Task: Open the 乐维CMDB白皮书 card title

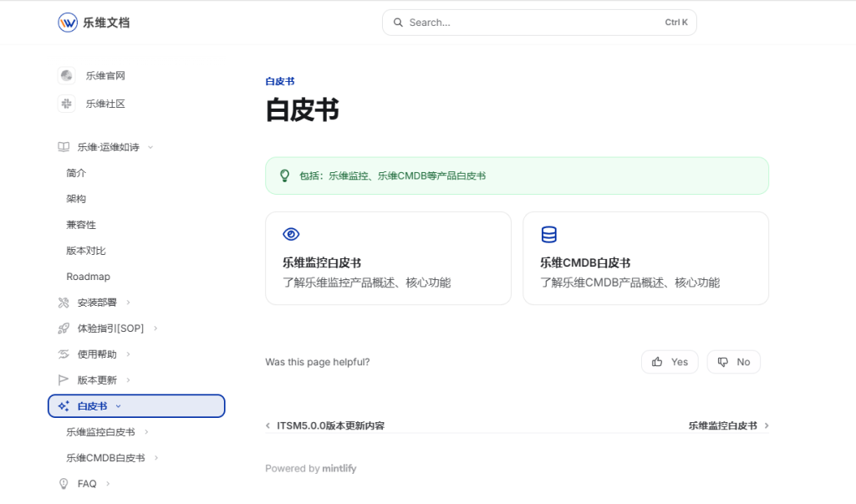Action: 585,262
